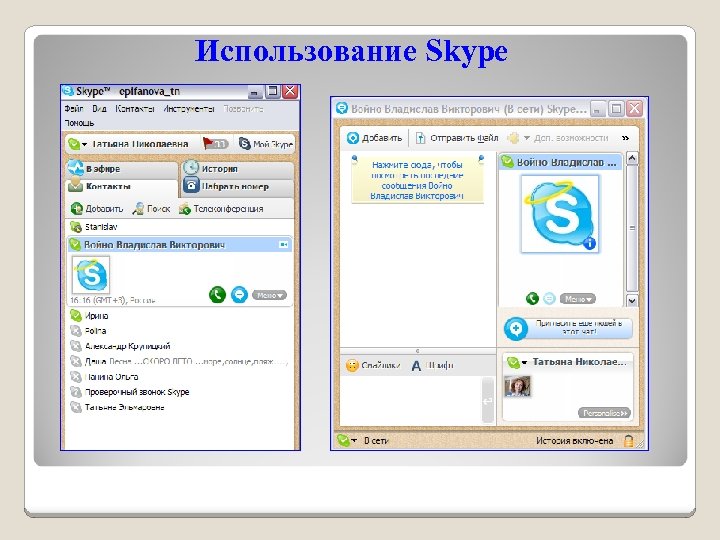
Task: Select the Stanislav contact
Action: (x=180, y=227)
